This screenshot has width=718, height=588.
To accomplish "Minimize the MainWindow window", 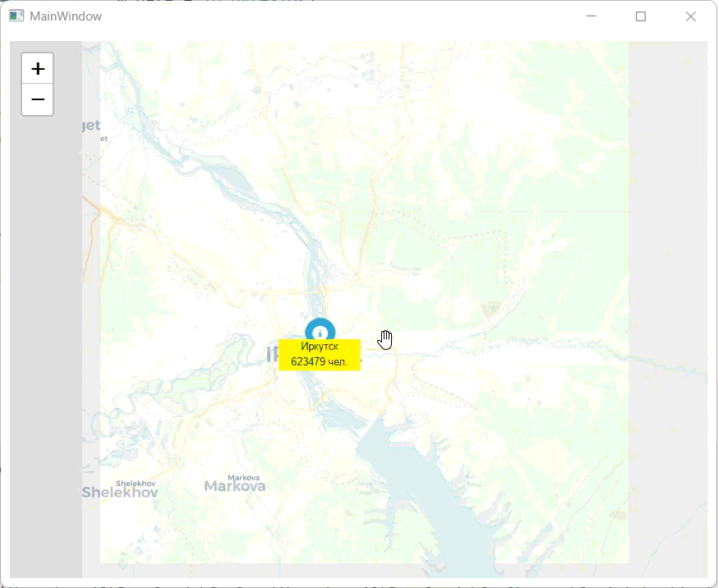I will pos(591,16).
